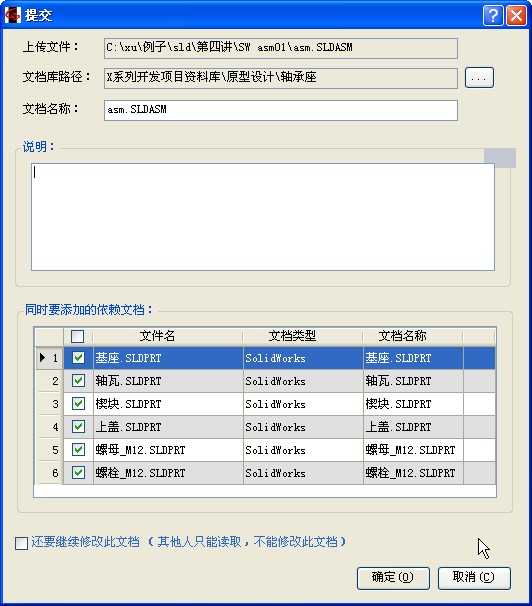Uncheck the checkbox for 基座.SLDPRT
The image size is (532, 606).
click(x=78, y=358)
